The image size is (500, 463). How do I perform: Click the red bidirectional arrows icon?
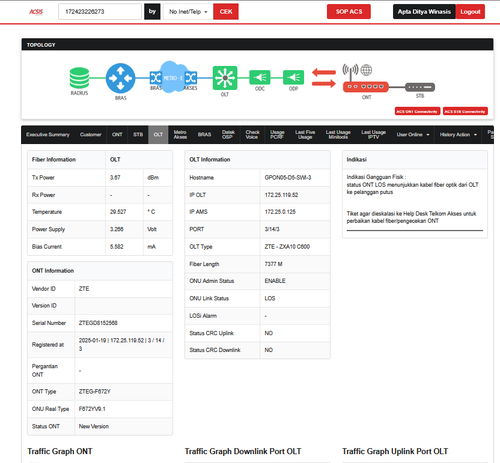point(324,78)
